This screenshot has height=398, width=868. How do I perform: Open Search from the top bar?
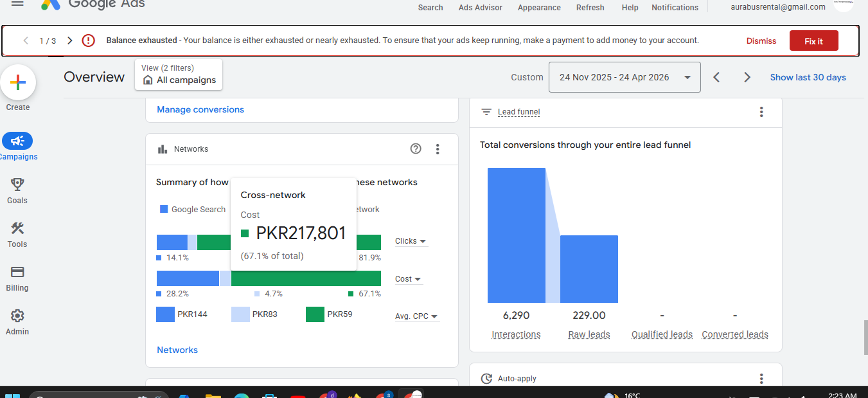point(430,7)
